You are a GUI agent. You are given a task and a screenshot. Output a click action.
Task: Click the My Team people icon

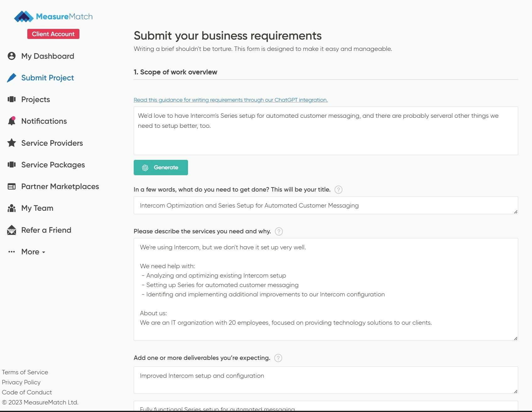(12, 208)
